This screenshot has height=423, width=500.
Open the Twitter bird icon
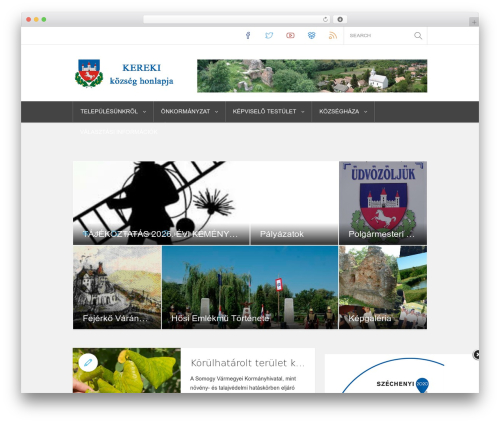point(269,35)
